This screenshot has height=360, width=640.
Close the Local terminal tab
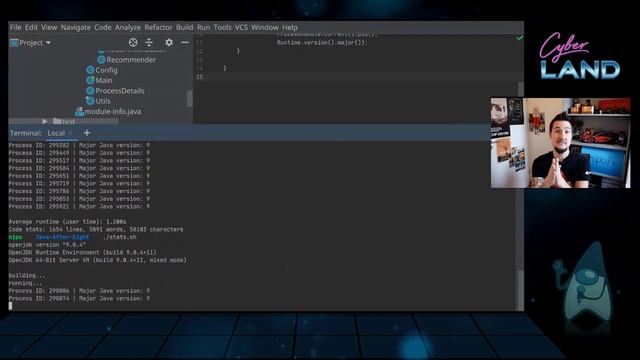[x=70, y=133]
